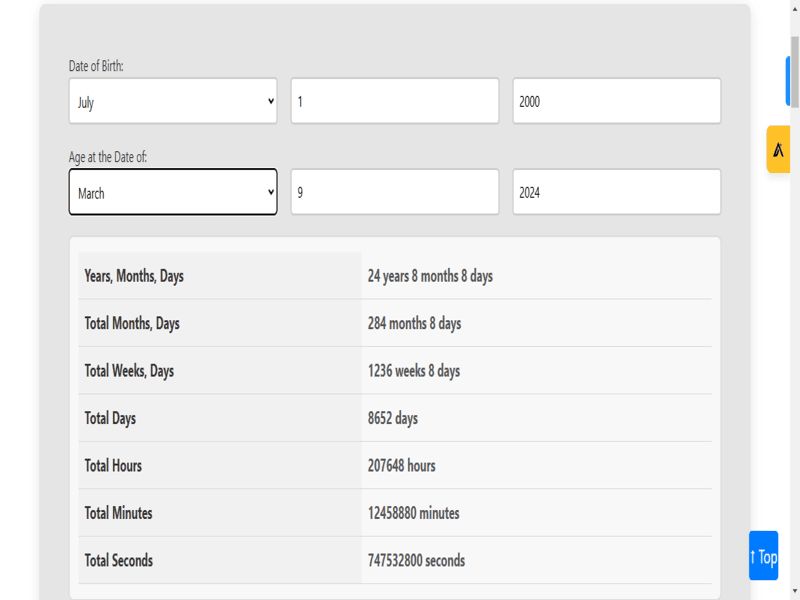Click the target day field showing 9

(x=395, y=193)
